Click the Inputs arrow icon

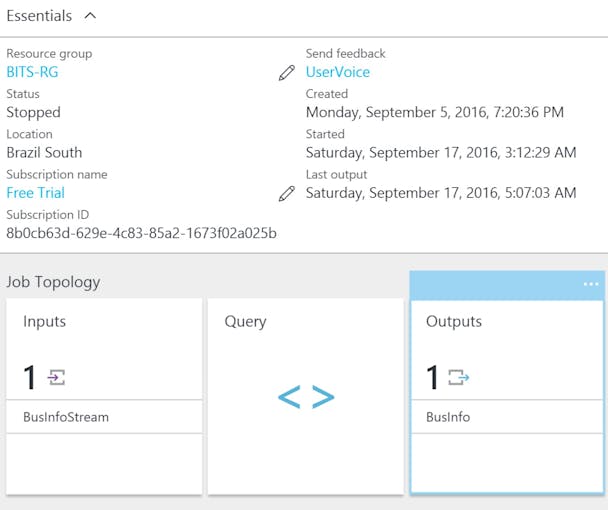[x=56, y=377]
